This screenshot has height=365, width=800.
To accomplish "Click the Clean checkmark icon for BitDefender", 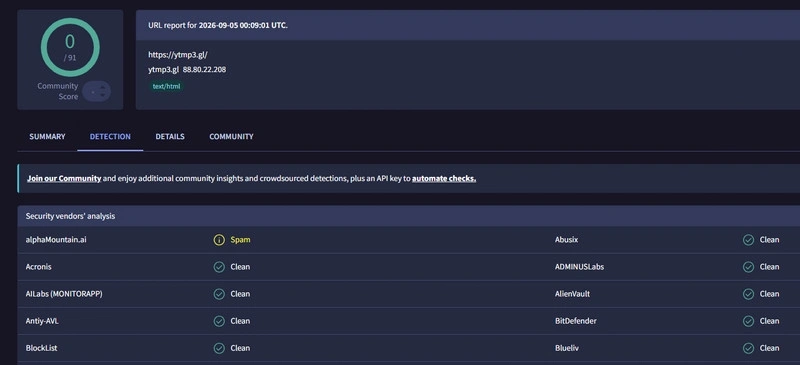I will tap(748, 321).
